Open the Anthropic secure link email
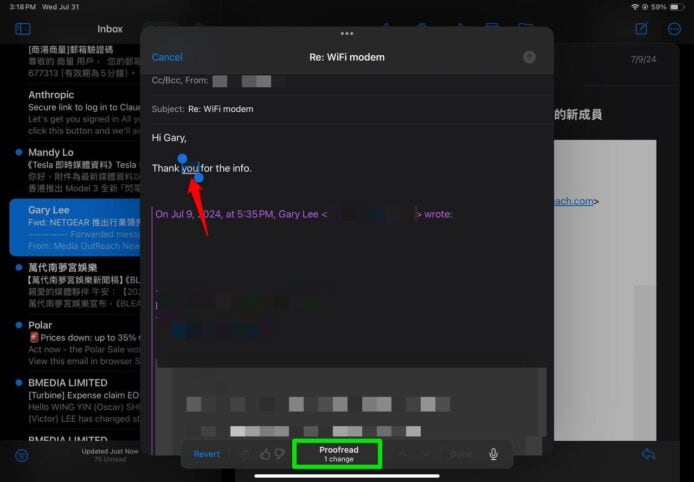 [70, 110]
